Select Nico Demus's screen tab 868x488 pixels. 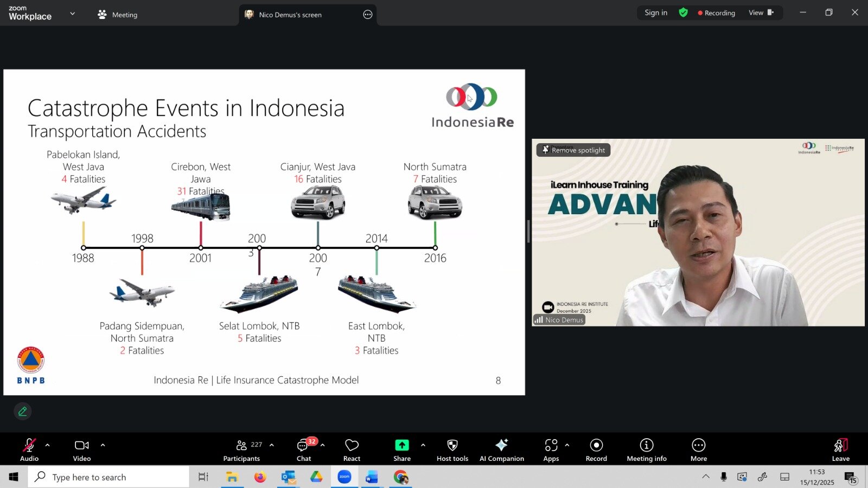pos(290,15)
